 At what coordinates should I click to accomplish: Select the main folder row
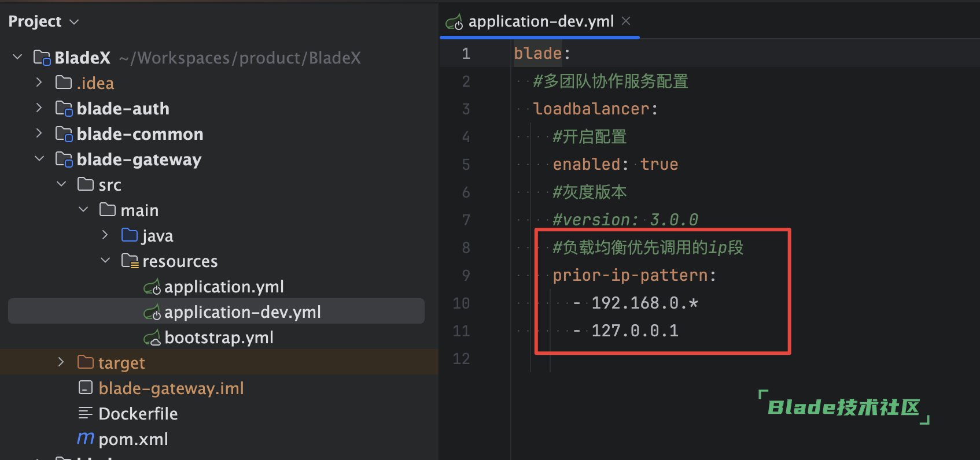[x=218, y=210]
